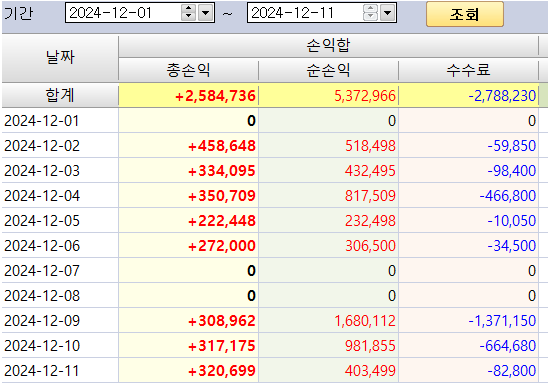Click the 432,495 net cell
This screenshot has width=548, height=392.
pos(329,170)
